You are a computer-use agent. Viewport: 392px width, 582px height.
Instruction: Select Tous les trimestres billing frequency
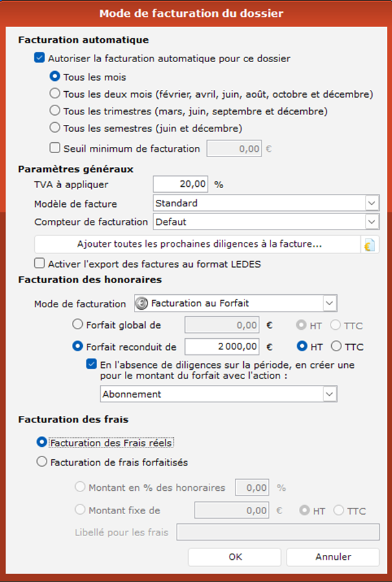[55, 111]
